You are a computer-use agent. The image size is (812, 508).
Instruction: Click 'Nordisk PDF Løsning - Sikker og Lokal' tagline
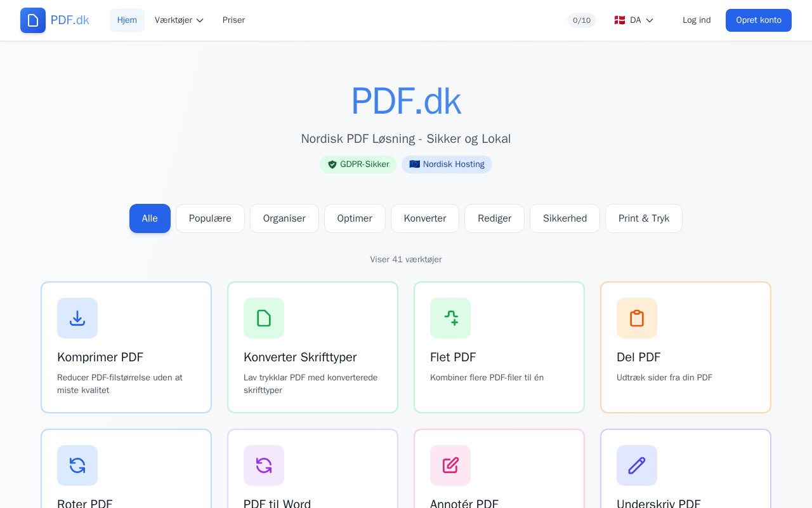click(406, 139)
